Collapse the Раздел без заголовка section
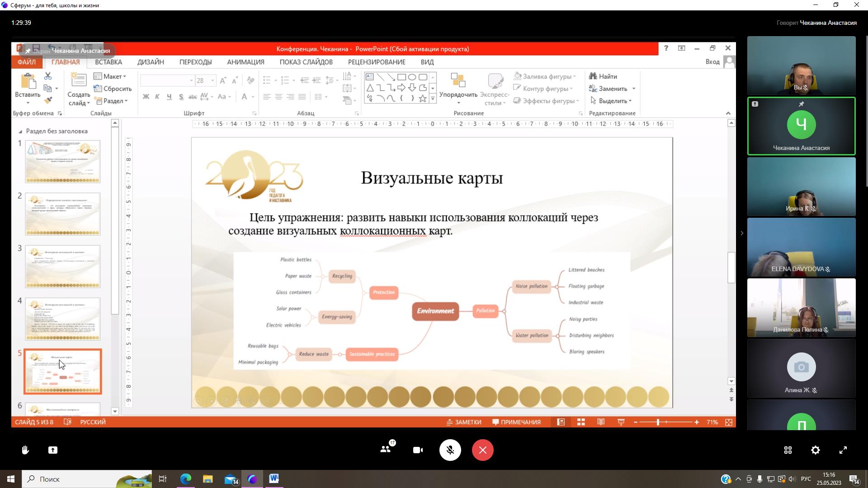This screenshot has height=488, width=868. 20,131
